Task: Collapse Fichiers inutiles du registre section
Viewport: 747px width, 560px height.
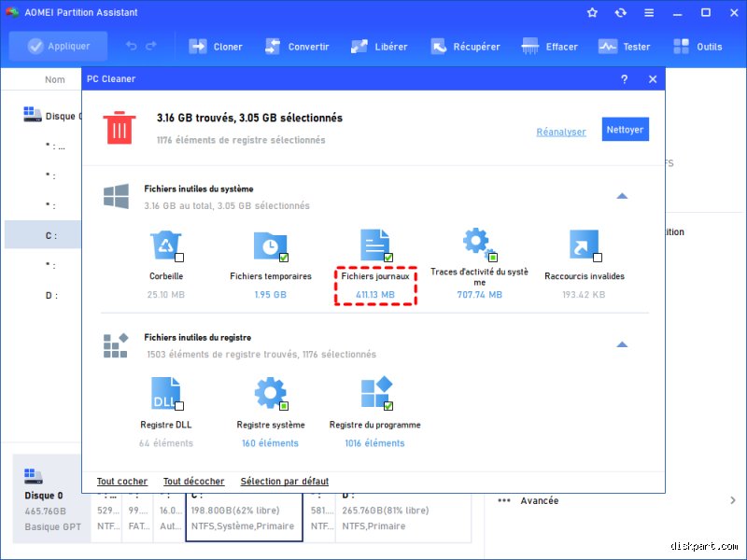Action: point(622,344)
